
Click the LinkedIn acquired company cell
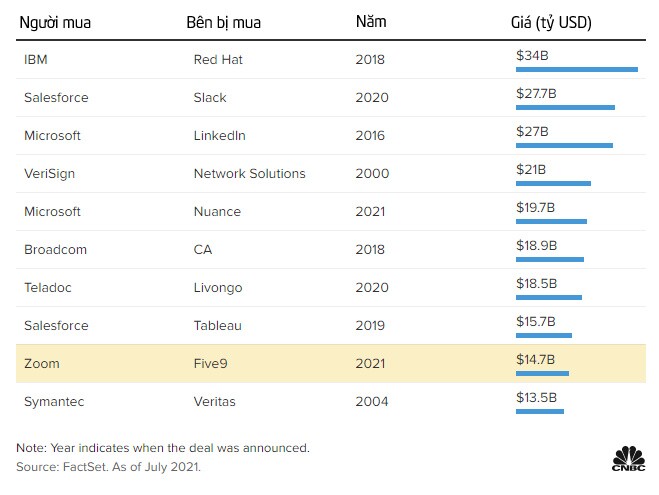click(x=219, y=136)
